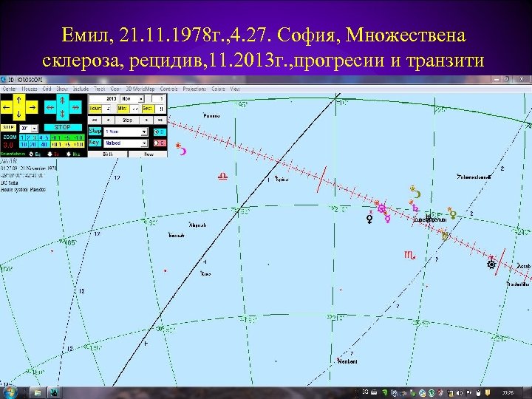Screen dimensions: 532x399
Task: Open the step angle dropdown beside STEP
Action: (34, 129)
